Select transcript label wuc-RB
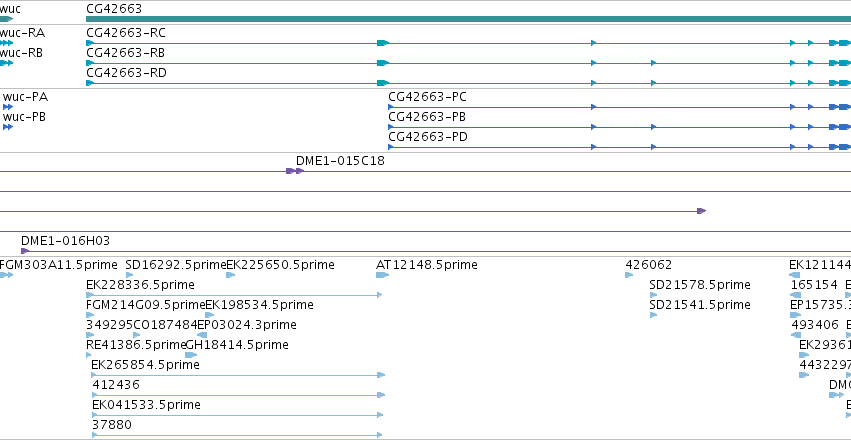The width and height of the screenshot is (851, 440). [21, 53]
